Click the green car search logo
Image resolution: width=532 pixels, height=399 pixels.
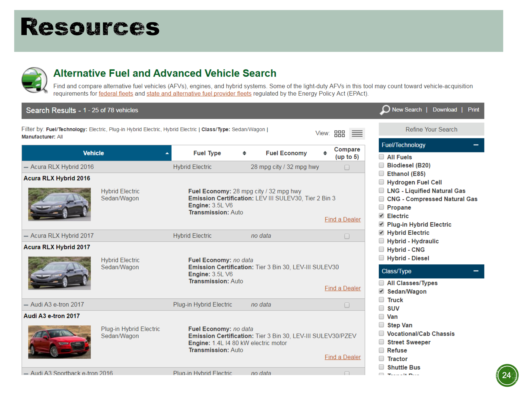click(x=34, y=80)
